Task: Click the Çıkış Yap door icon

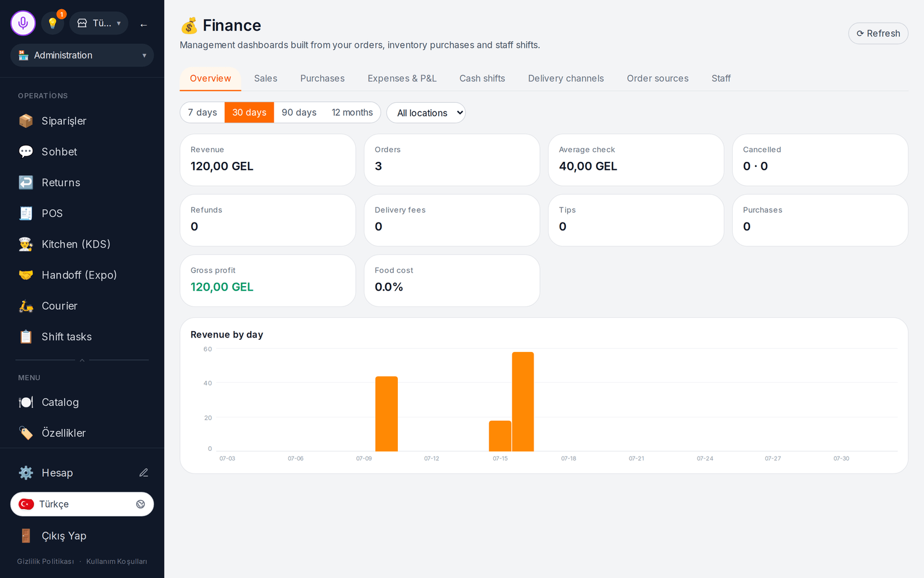Action: pyautogui.click(x=26, y=536)
